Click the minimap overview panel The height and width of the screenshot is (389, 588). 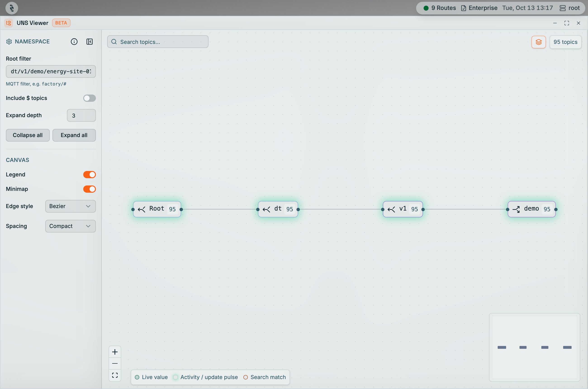[534, 347]
